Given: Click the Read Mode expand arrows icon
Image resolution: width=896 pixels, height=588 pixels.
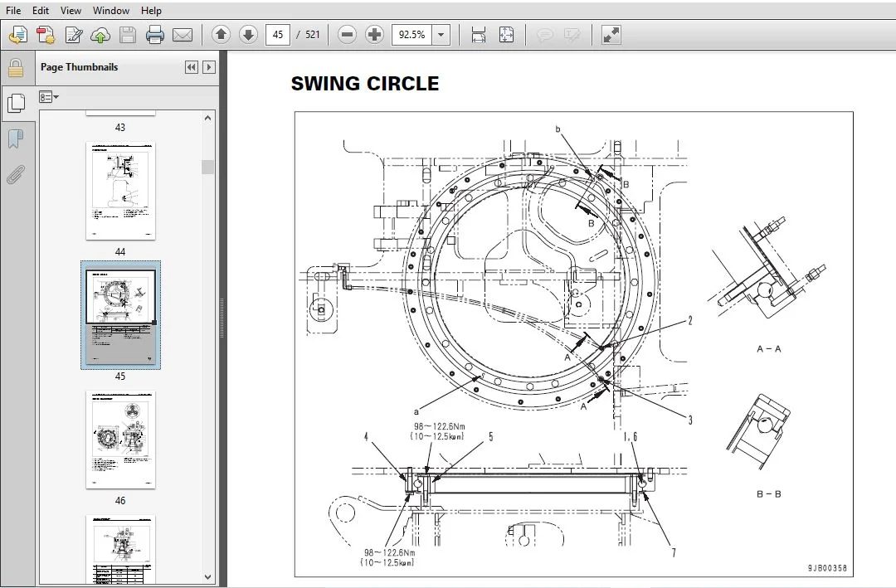Looking at the screenshot, I should [x=611, y=35].
